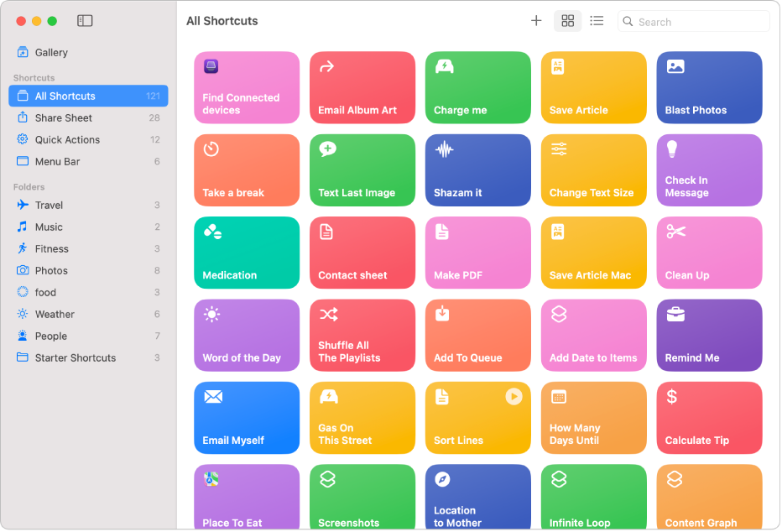Screen dimensions: 782x532
Task: Open the Clean Up shortcut
Action: tap(709, 253)
